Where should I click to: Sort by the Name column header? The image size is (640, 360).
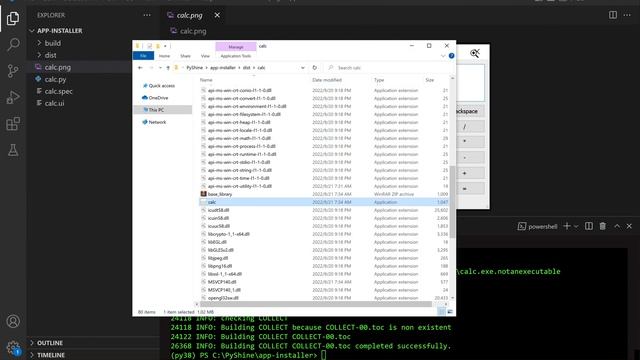(206, 80)
